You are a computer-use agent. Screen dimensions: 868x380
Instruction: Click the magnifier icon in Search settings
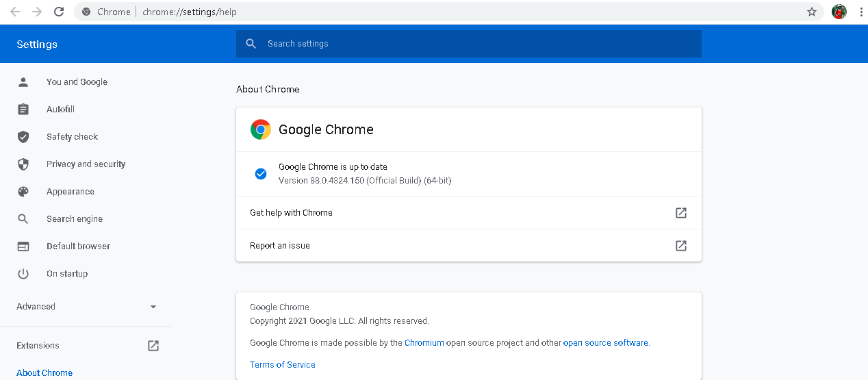coord(251,44)
